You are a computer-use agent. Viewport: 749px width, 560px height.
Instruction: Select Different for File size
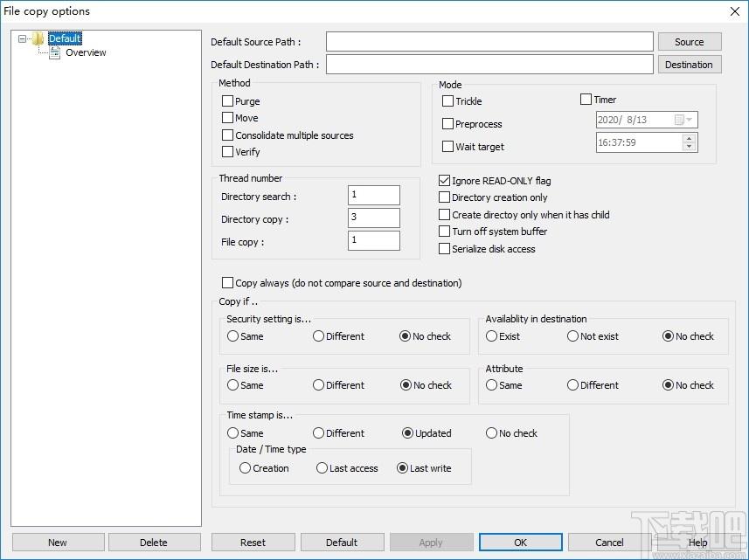point(318,384)
